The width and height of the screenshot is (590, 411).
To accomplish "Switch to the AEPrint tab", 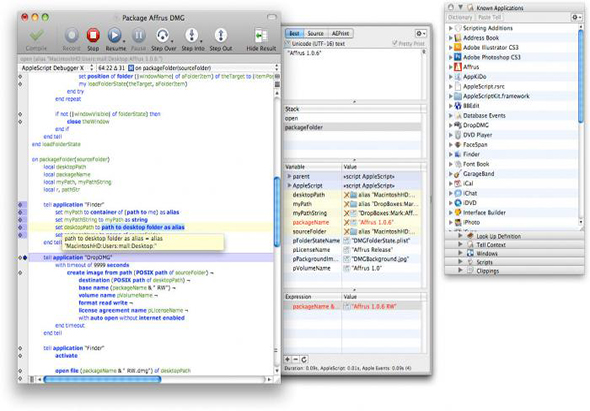I will (340, 33).
